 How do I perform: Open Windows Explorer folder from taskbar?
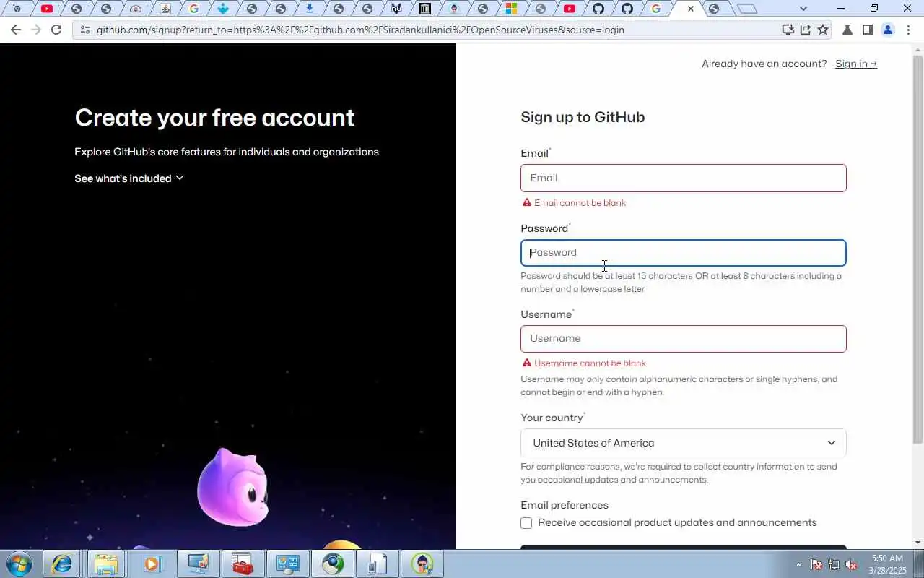click(x=105, y=564)
